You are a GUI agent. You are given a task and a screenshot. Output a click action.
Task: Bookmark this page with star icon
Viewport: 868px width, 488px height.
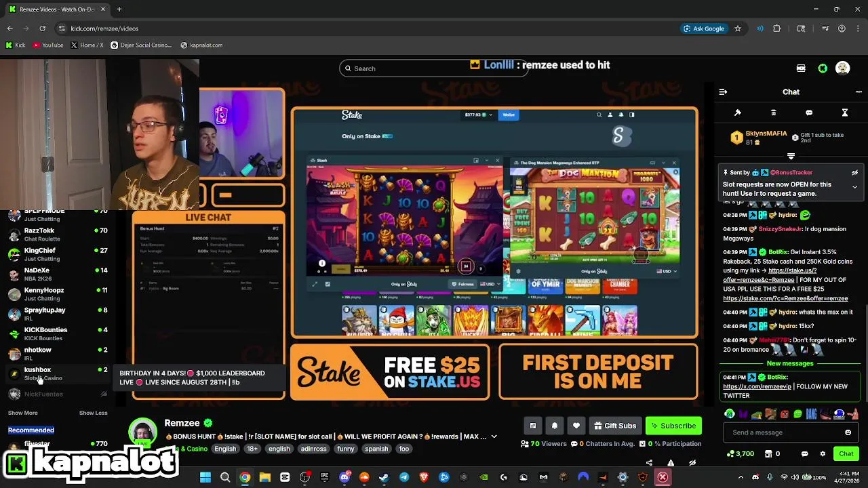738,28
